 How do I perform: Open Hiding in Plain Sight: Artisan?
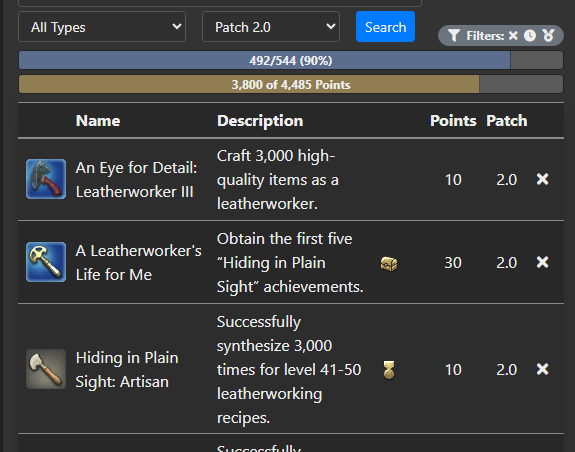pyautogui.click(x=127, y=370)
